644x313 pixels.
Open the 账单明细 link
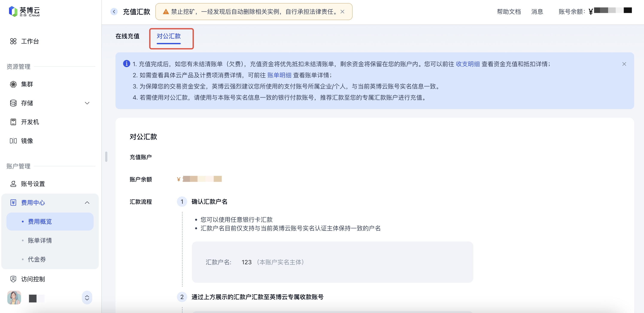click(x=279, y=75)
